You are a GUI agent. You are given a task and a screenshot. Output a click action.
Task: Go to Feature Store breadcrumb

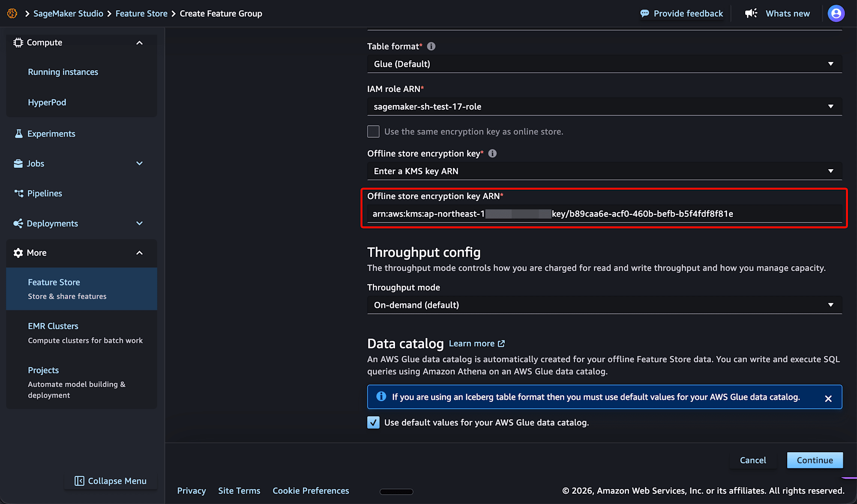[141, 14]
